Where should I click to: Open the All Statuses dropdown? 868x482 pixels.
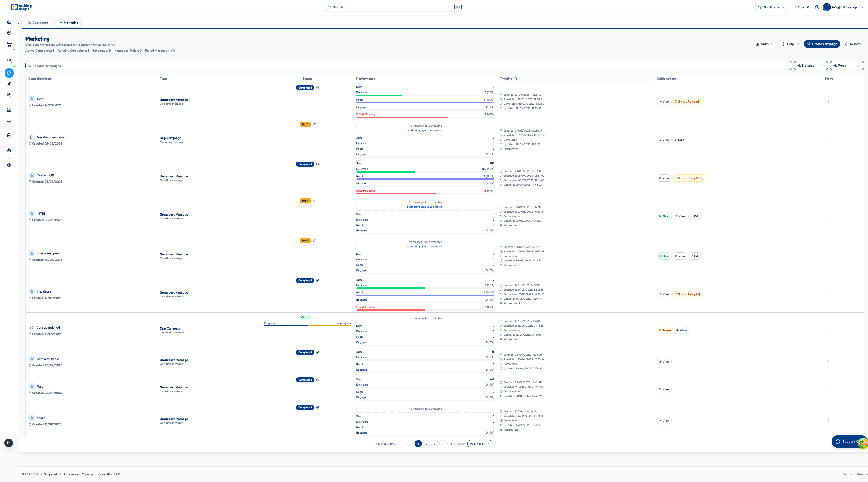pos(811,65)
